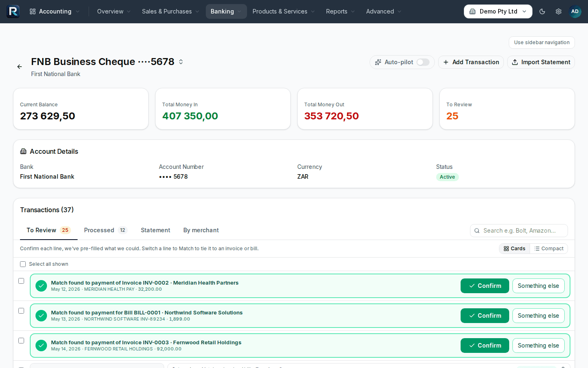Click green check icon for INV-0002 match
The height and width of the screenshot is (368, 588).
point(41,286)
